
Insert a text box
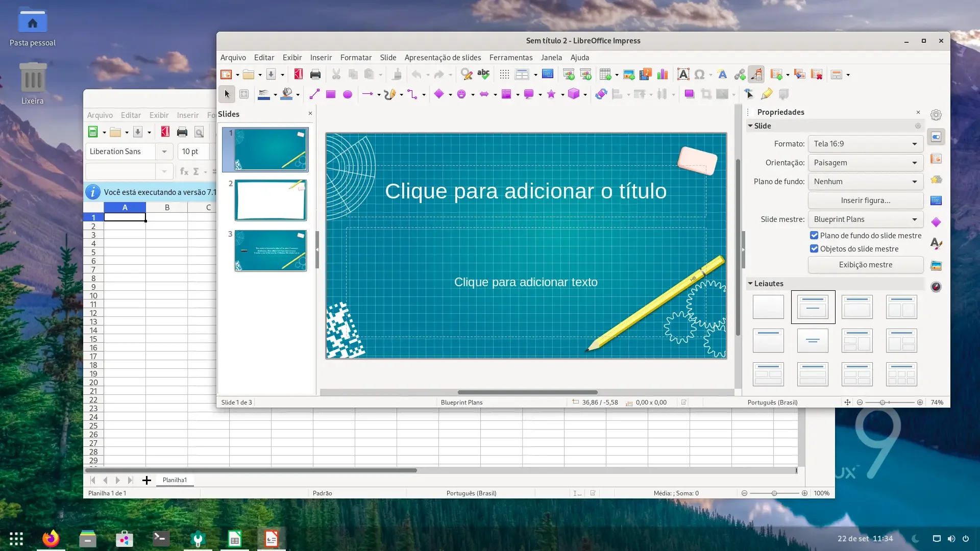pyautogui.click(x=683, y=74)
